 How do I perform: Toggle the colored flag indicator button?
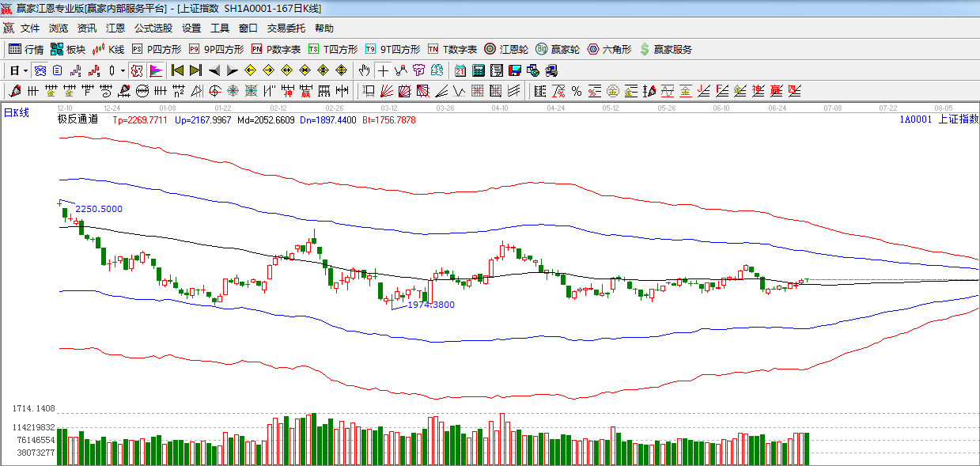click(155, 70)
